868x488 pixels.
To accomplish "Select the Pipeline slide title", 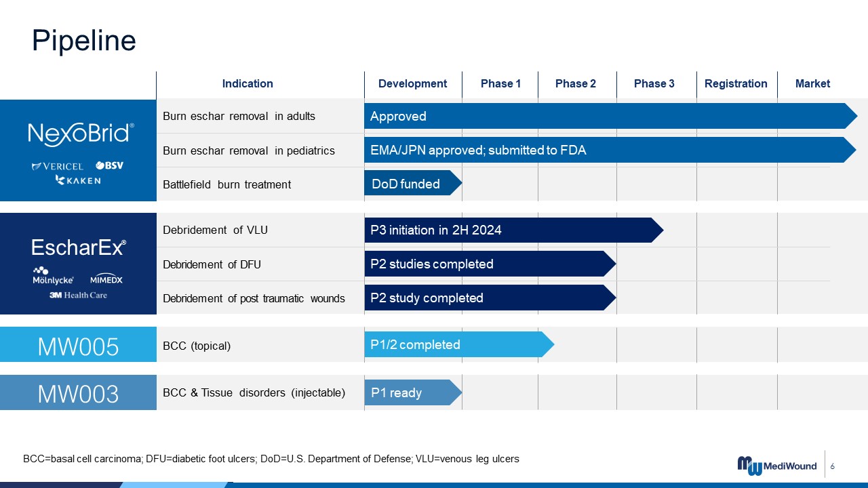I will 84,41.
